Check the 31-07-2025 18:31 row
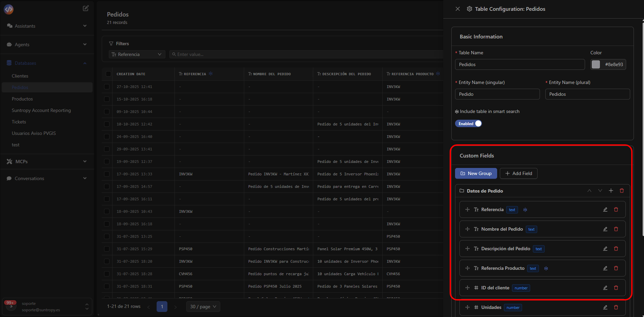 107,286
